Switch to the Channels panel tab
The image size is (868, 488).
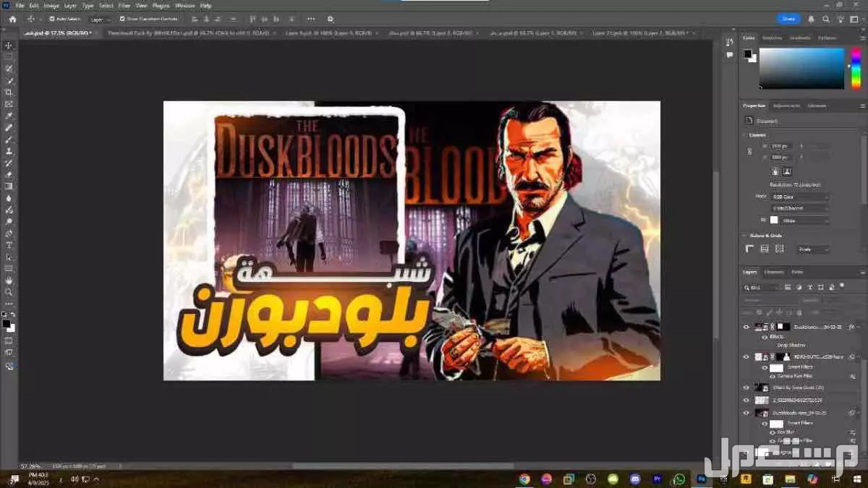point(774,272)
